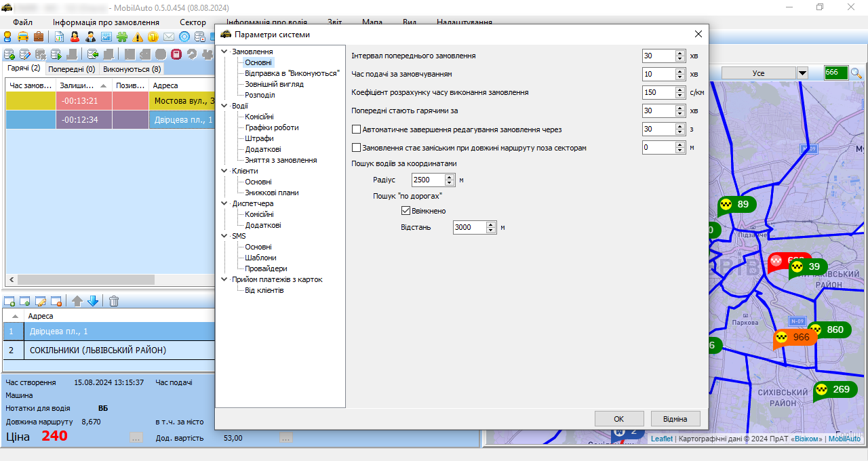Click the yellow taxi car toolbar icon

click(23, 37)
